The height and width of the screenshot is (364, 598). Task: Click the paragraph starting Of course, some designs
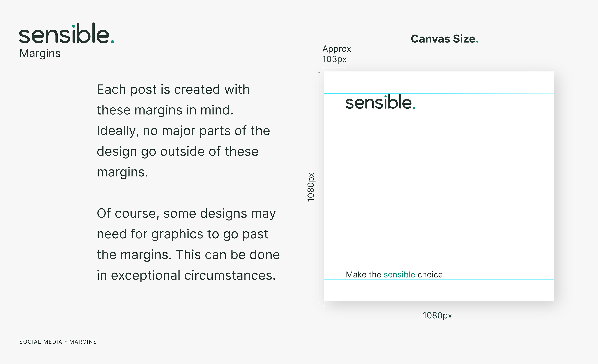point(188,244)
